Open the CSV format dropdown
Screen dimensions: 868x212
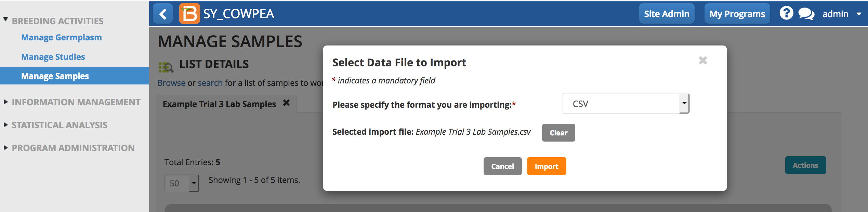click(x=626, y=103)
